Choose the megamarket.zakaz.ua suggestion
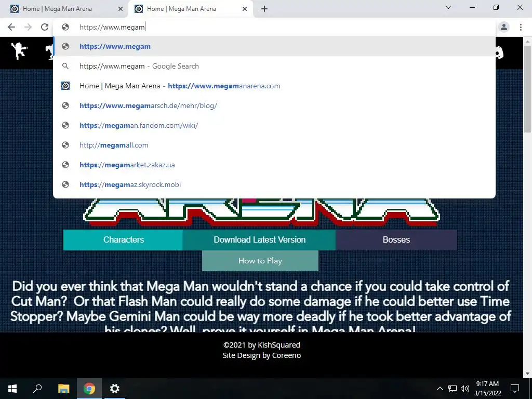 (274, 165)
